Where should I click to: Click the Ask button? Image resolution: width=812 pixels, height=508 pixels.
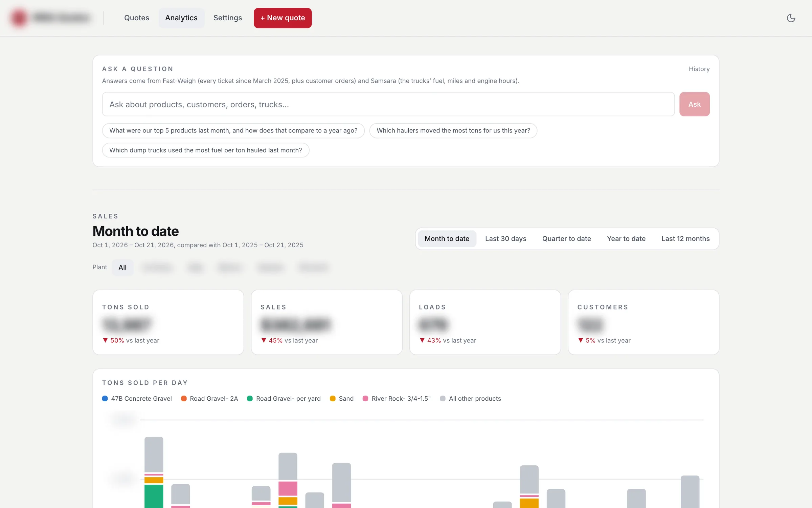(694, 104)
